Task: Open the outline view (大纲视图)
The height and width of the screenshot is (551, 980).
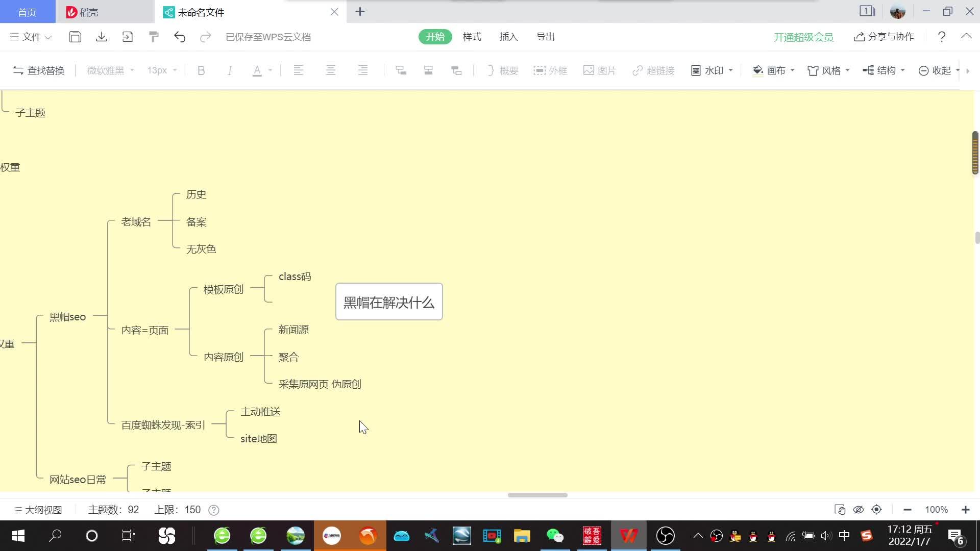Action: pyautogui.click(x=38, y=510)
